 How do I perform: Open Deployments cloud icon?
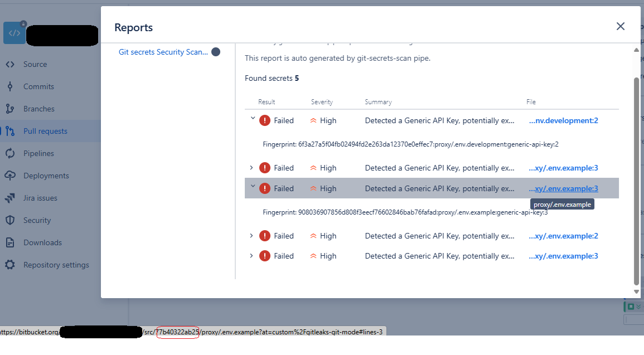(10, 176)
